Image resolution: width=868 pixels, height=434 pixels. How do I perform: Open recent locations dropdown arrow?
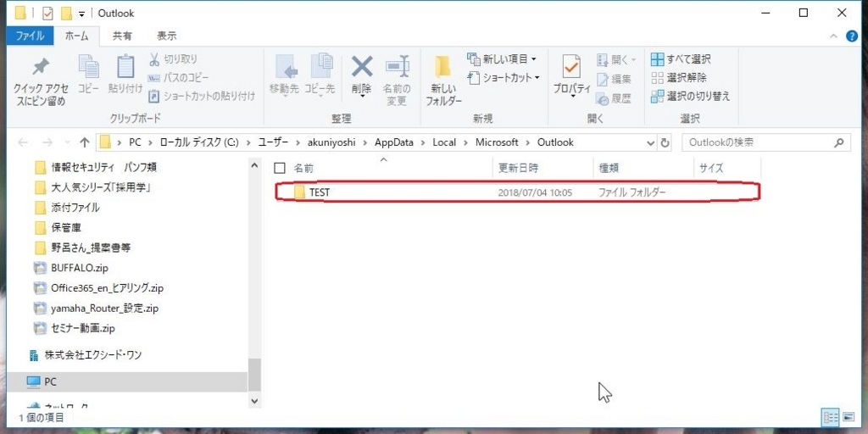pyautogui.click(x=67, y=142)
